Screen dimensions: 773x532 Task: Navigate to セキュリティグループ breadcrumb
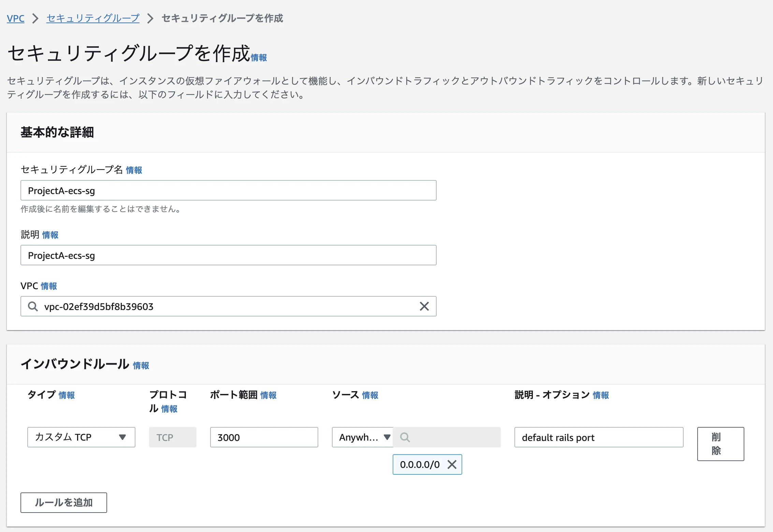pos(93,18)
